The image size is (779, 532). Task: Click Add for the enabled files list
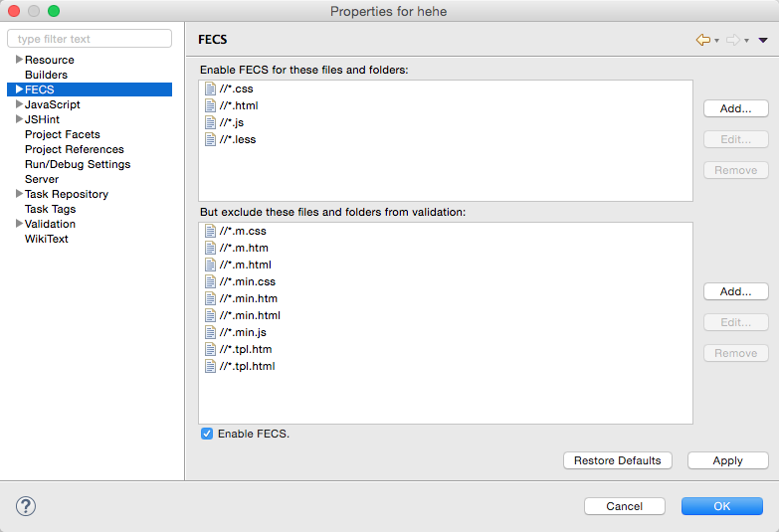(736, 108)
